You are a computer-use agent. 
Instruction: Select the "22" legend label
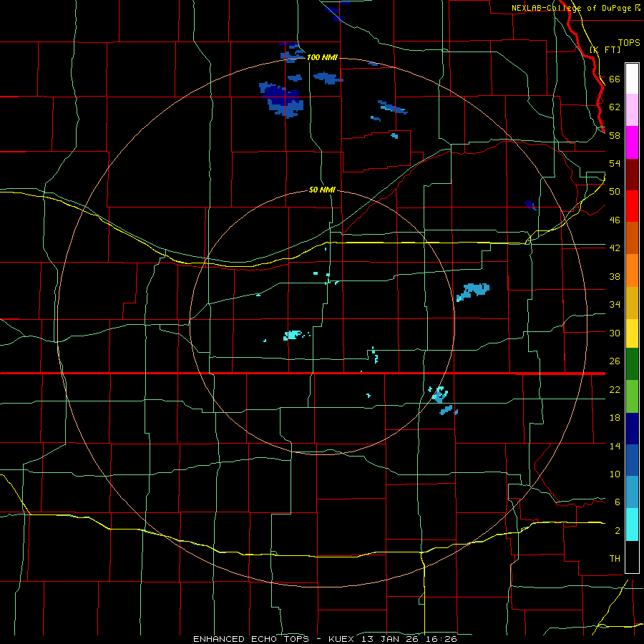615,389
